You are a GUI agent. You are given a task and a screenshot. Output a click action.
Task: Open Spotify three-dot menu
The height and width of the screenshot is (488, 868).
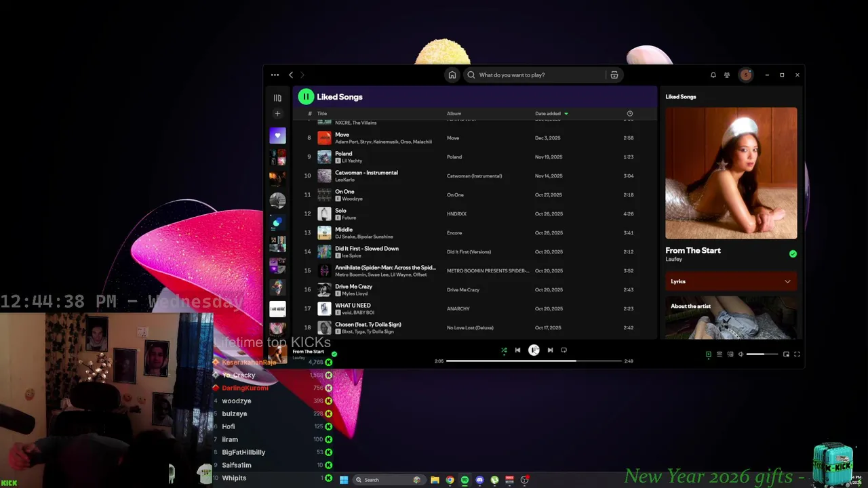[275, 75]
